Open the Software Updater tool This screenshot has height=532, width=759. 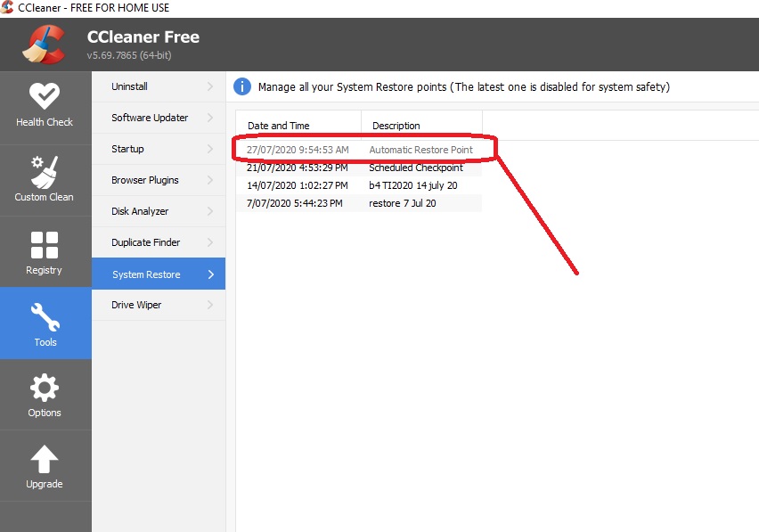tap(159, 118)
